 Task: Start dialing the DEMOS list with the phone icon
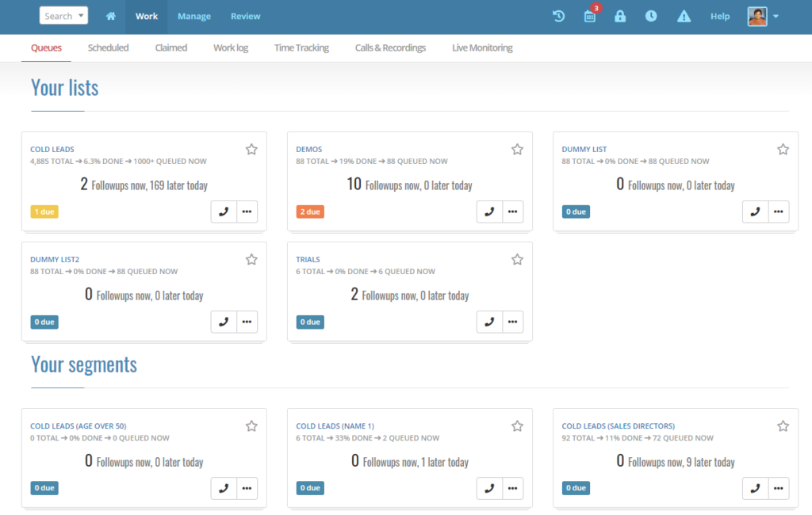pyautogui.click(x=489, y=212)
